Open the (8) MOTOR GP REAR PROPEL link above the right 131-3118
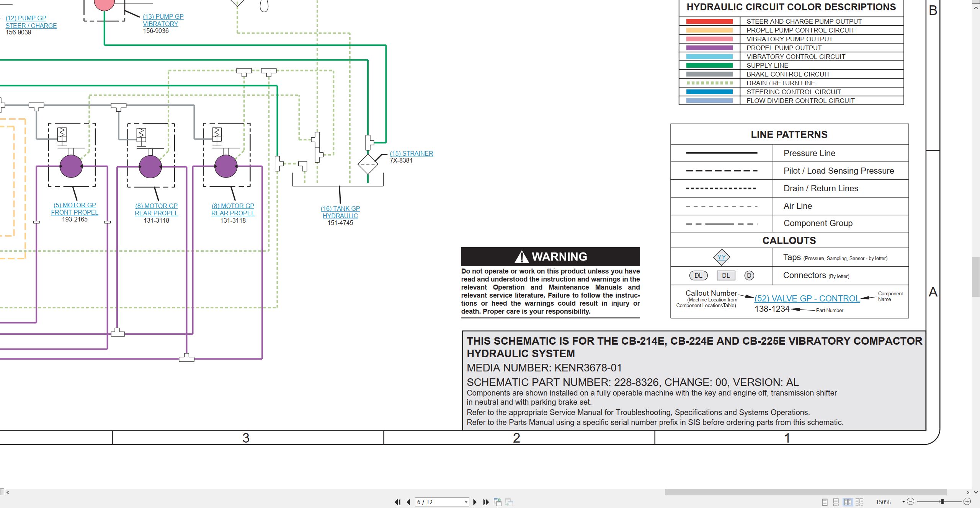Screen dimensions: 980x508 pyautogui.click(x=233, y=209)
